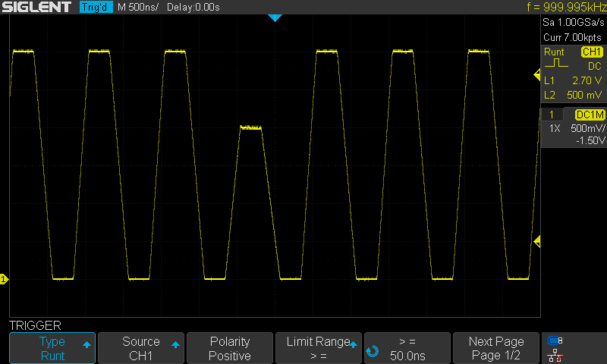Select the >= 50.0ns time value field
The height and width of the screenshot is (364, 607).
coord(407,348)
